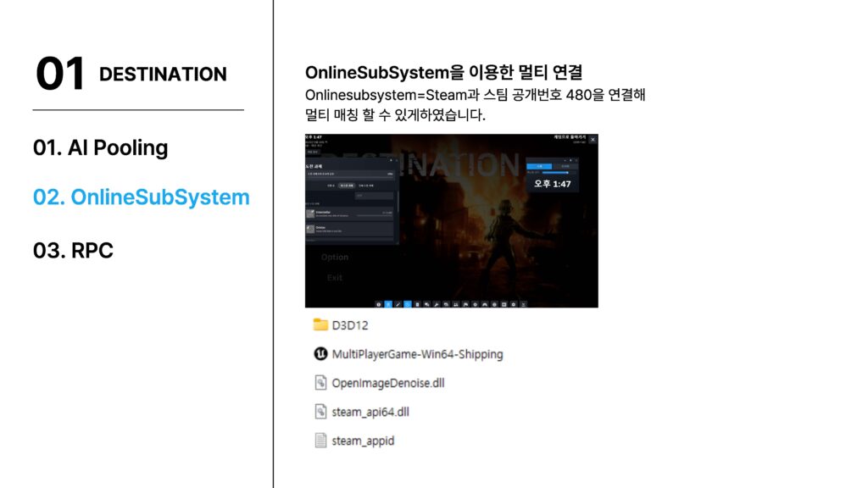The height and width of the screenshot is (488, 868).
Task: Select the blue highlighted tab in clock widget
Action: point(539,166)
